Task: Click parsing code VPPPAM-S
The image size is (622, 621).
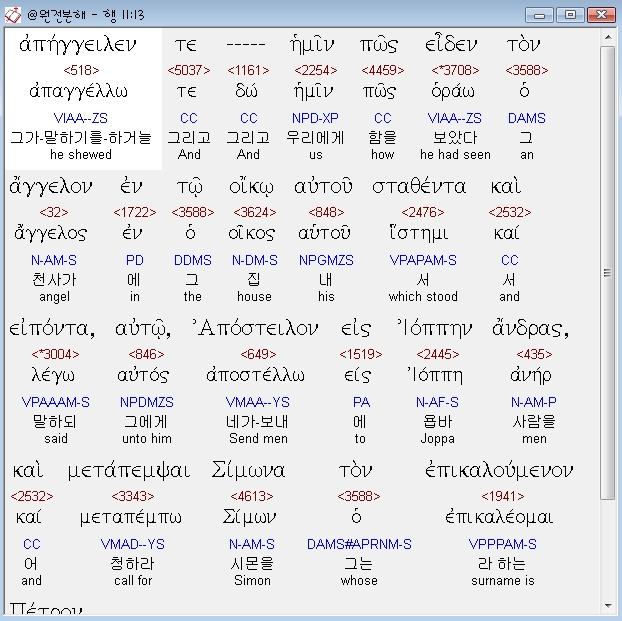Action: 503,544
